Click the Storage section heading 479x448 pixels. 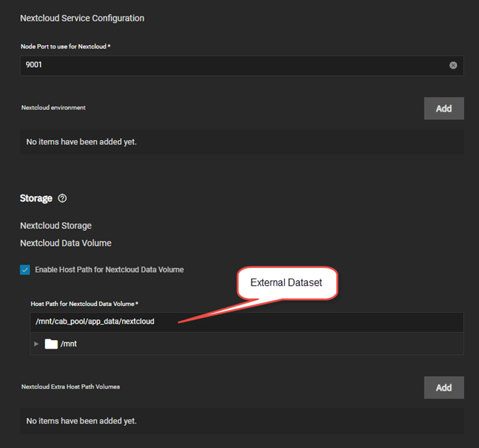[36, 199]
